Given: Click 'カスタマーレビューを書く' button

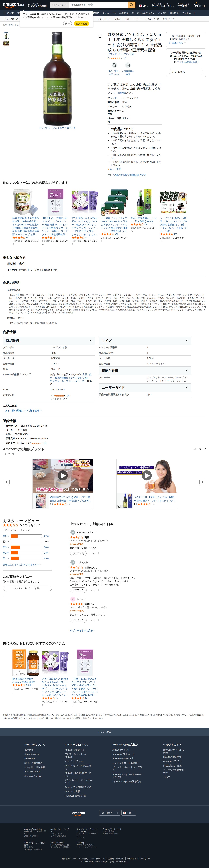Looking at the screenshot, I should (27, 588).
